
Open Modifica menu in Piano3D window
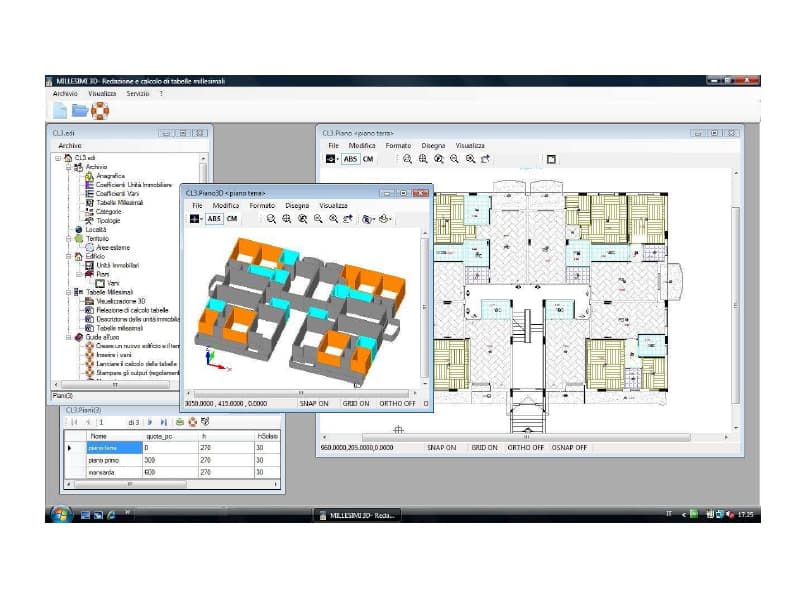coord(226,206)
